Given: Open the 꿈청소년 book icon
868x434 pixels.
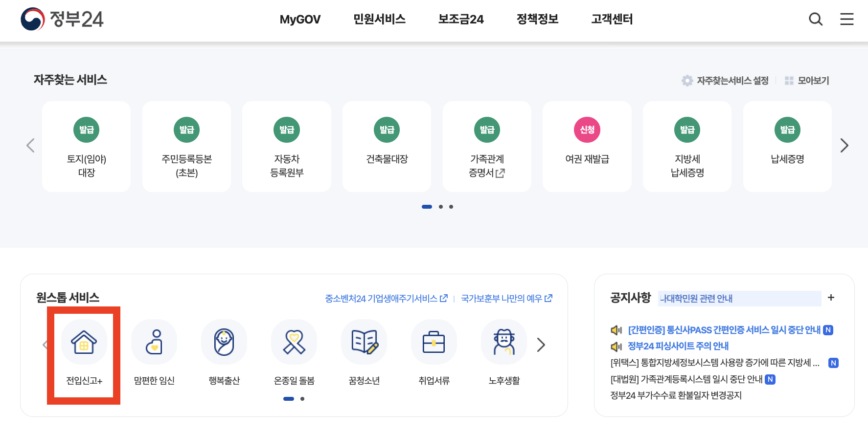Looking at the screenshot, I should (364, 342).
